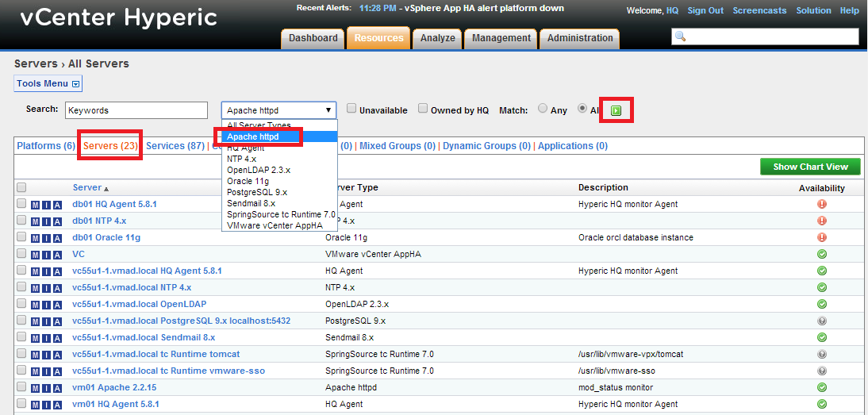Click green availability icon for vm01 Apache 2.2.15
The height and width of the screenshot is (415, 868).
point(821,387)
